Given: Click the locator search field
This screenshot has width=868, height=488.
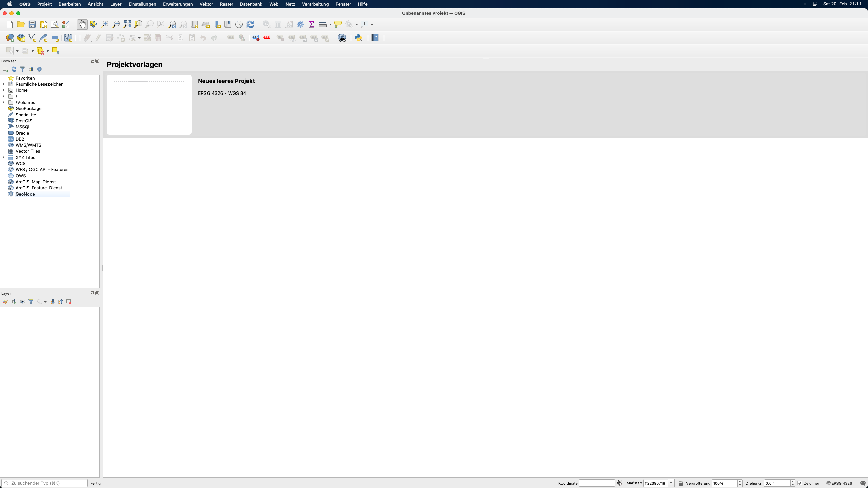Looking at the screenshot, I should pyautogui.click(x=45, y=483).
